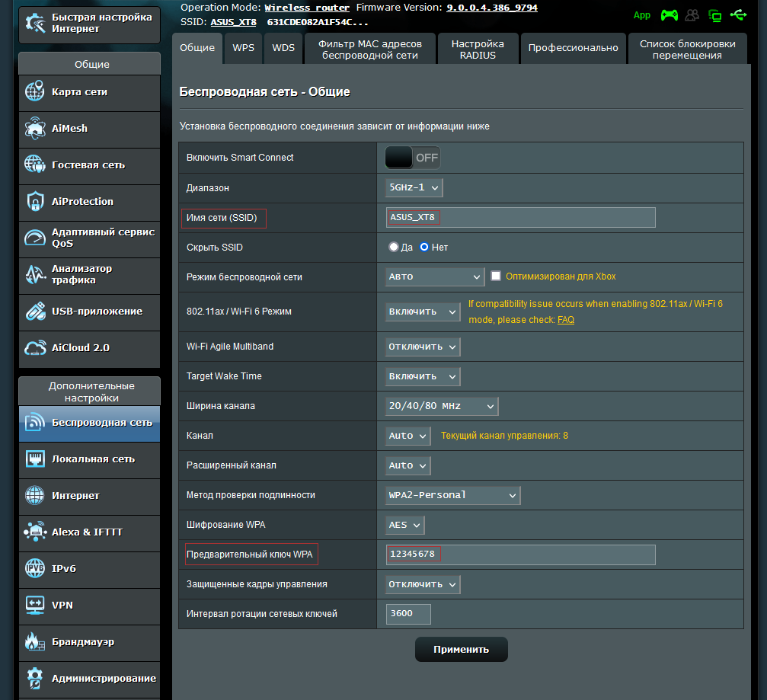Click the Wireless router operation mode link
The height and width of the screenshot is (700, 767).
click(307, 8)
